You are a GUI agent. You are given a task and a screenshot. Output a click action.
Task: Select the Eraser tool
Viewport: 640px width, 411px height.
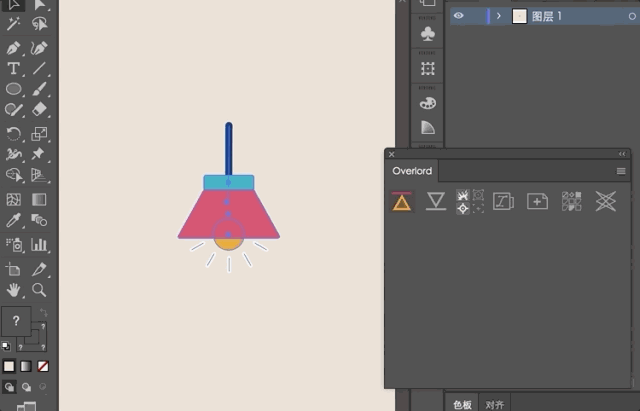[39, 109]
